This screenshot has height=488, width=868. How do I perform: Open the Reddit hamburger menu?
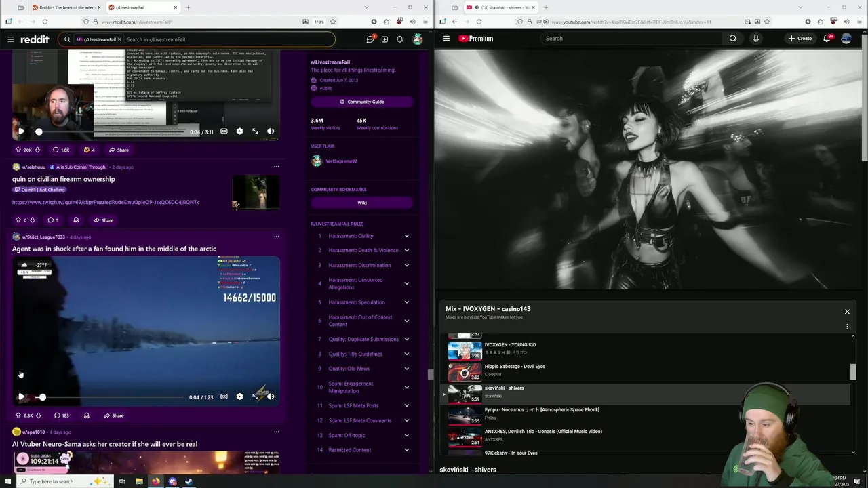click(10, 39)
